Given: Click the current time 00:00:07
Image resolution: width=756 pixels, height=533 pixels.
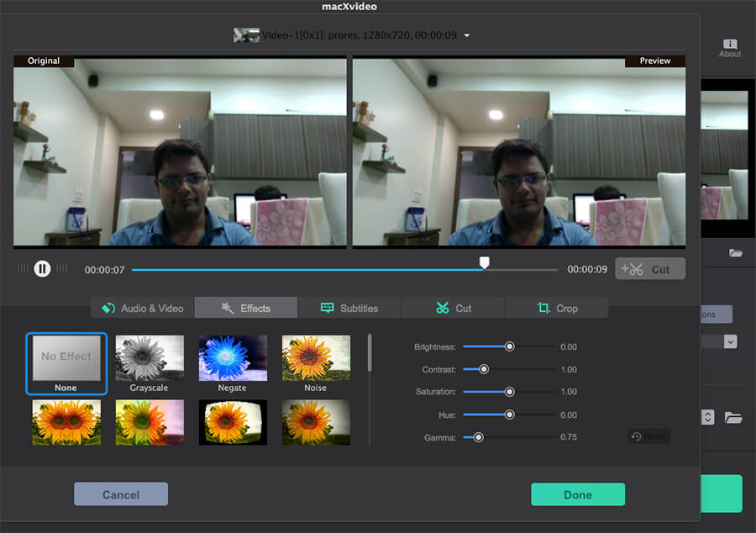Looking at the screenshot, I should pos(105,270).
